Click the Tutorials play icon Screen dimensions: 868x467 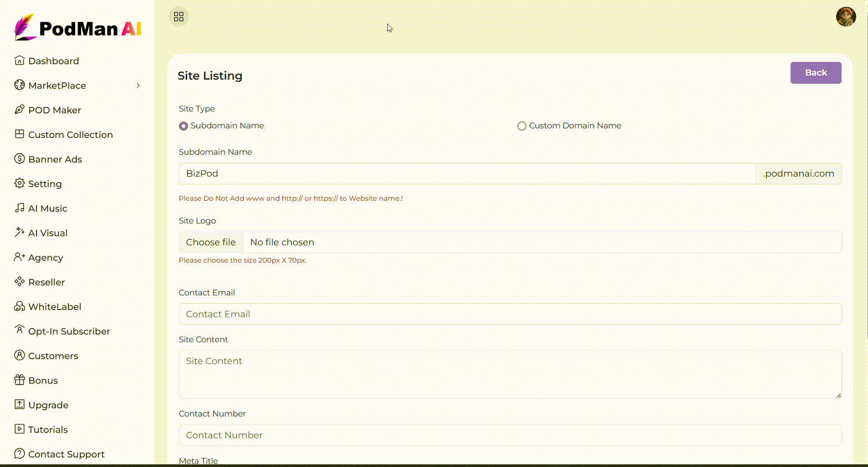19,429
